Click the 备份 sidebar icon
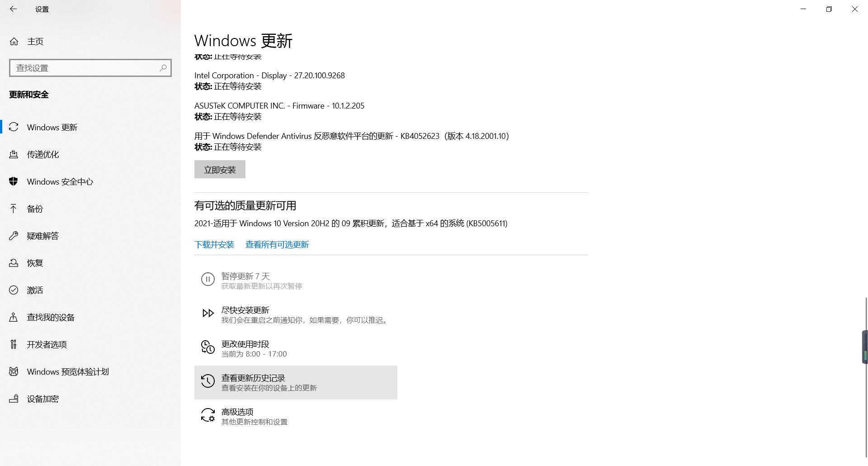This screenshot has width=868, height=466. point(14,209)
